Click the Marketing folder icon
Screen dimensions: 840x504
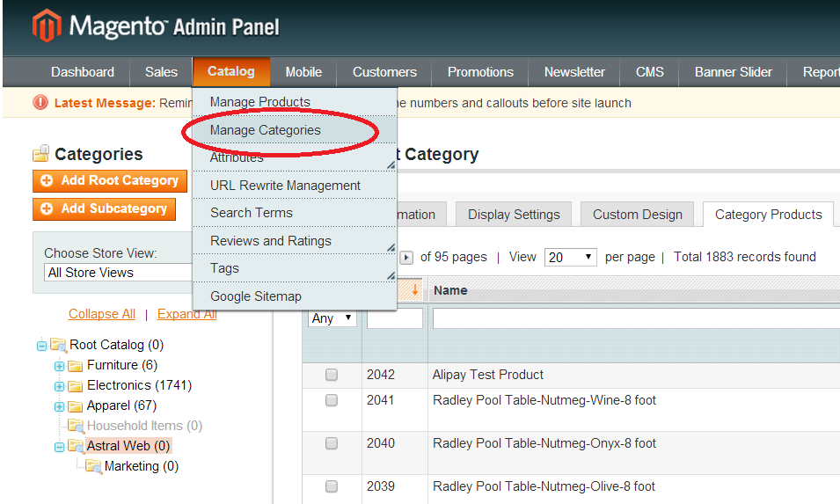tap(93, 466)
